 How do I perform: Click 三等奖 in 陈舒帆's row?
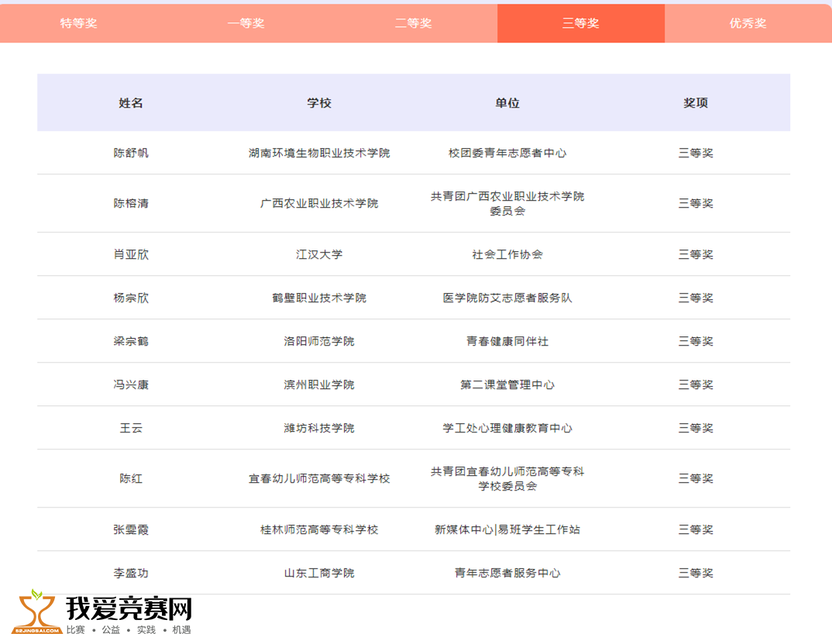tap(696, 153)
